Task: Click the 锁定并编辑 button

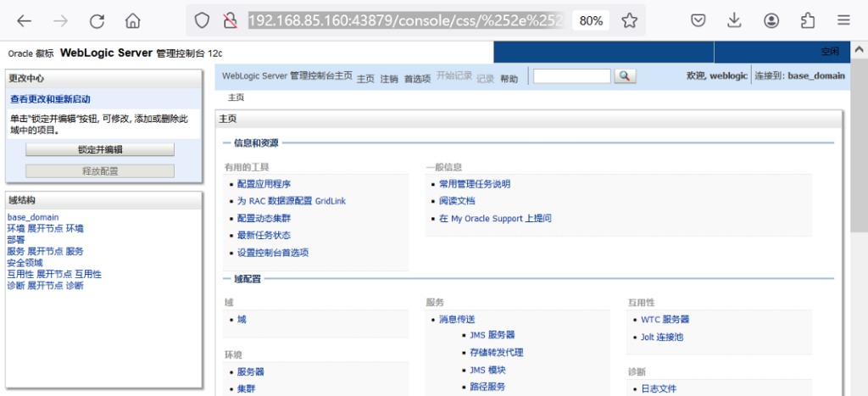Action: [100, 149]
